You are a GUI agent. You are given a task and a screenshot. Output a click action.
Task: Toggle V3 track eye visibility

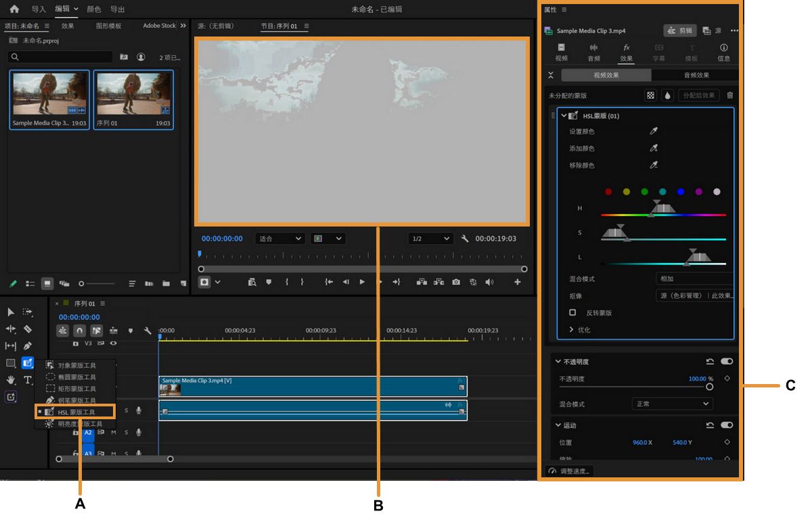pyautogui.click(x=113, y=343)
